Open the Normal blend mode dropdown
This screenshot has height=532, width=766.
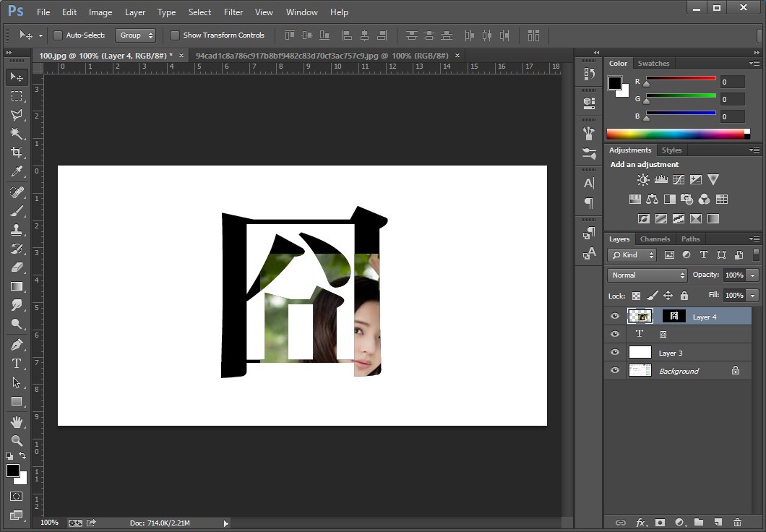point(647,275)
